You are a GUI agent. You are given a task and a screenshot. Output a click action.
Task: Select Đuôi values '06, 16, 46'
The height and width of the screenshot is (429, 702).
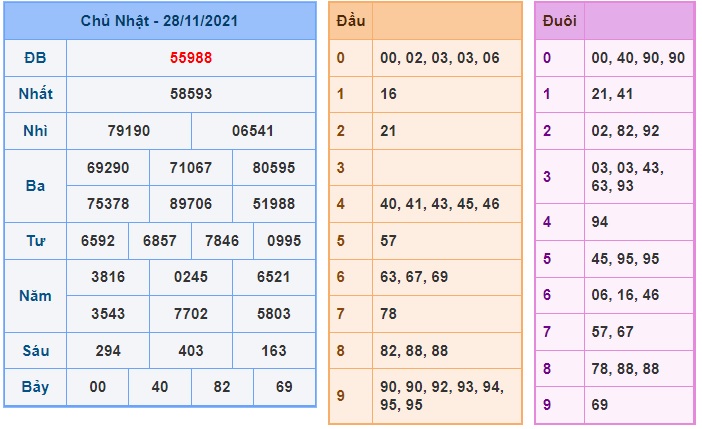[x=625, y=295]
